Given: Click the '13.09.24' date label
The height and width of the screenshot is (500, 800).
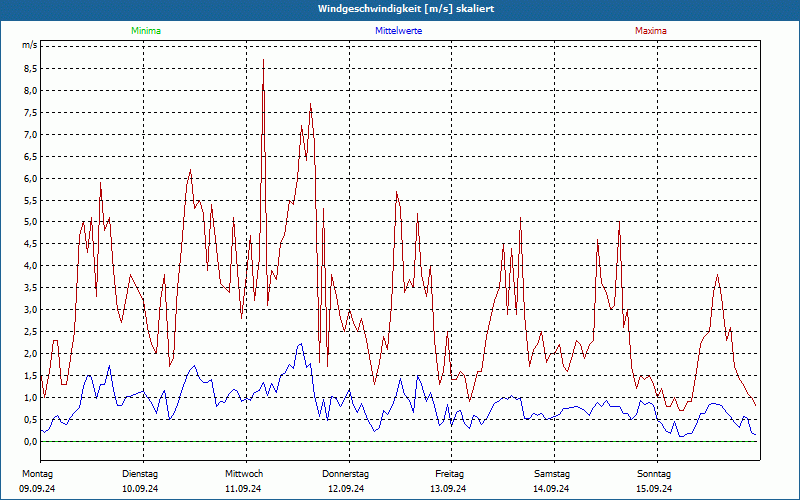Looking at the screenshot, I should (x=448, y=489).
